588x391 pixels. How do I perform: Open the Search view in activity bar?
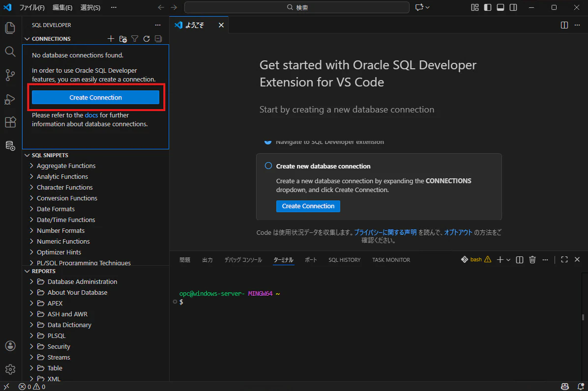10,52
